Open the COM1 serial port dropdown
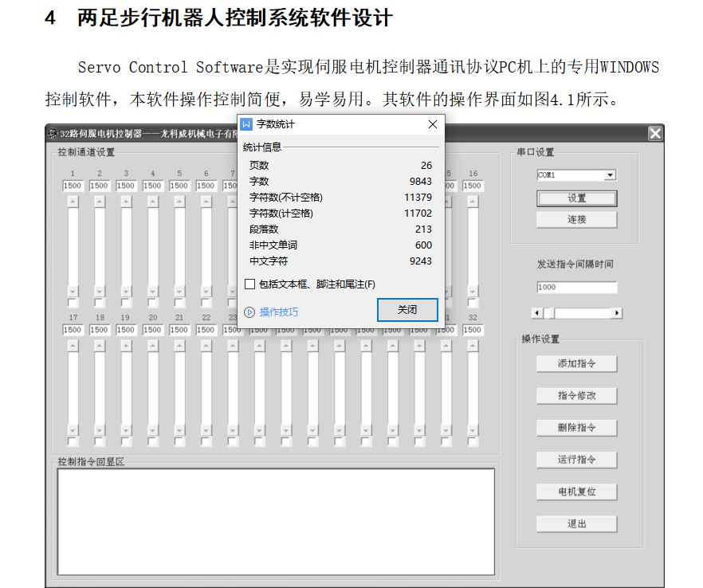703x588 pixels. point(610,174)
